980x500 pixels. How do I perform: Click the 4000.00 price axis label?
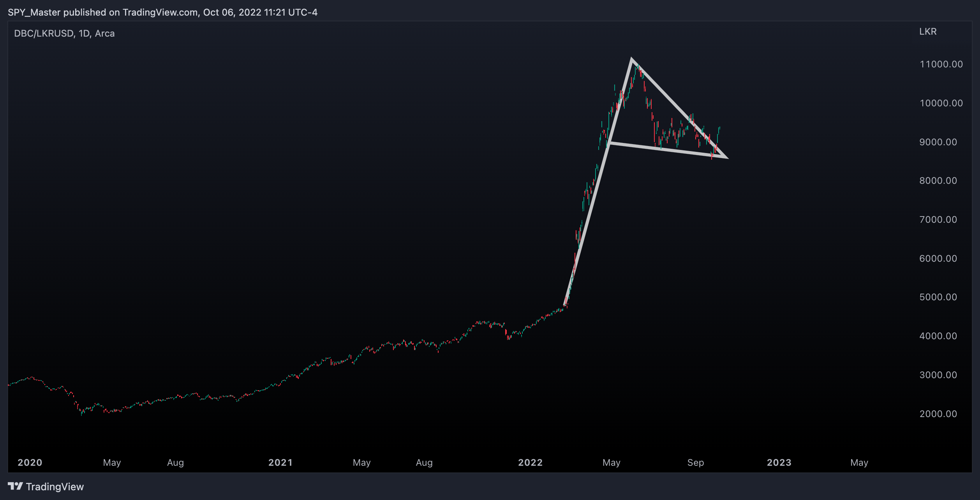938,336
